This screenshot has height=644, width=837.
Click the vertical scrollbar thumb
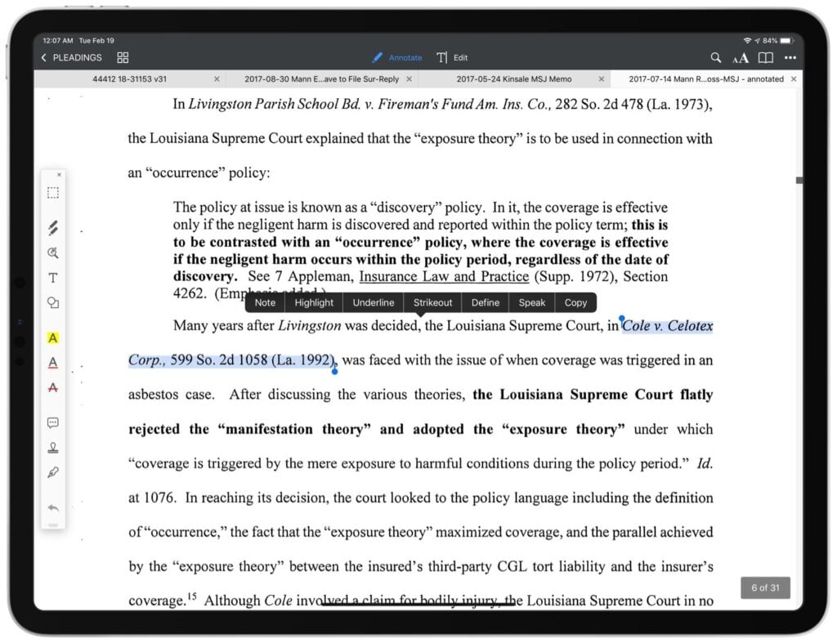tap(799, 181)
